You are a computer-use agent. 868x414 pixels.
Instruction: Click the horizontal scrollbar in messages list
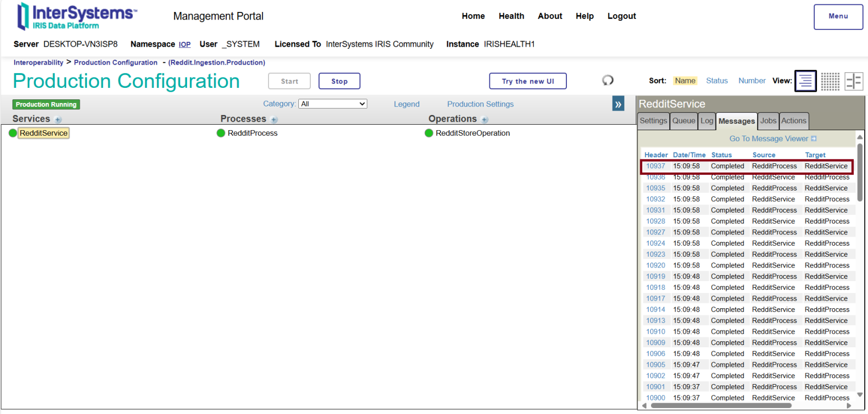pos(745,405)
